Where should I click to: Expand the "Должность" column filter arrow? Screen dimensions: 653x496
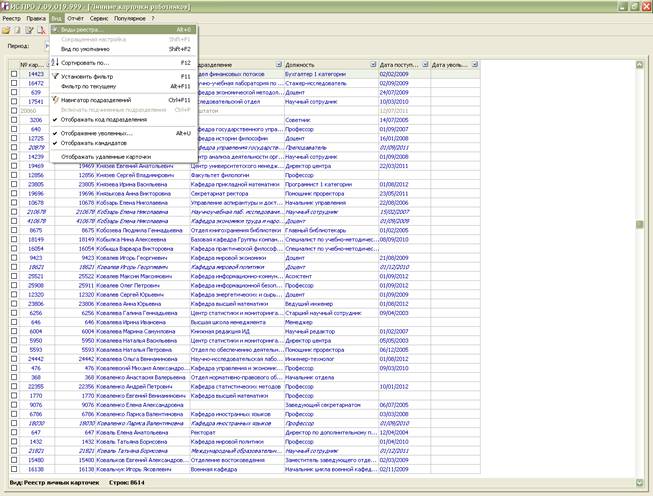pyautogui.click(x=373, y=65)
